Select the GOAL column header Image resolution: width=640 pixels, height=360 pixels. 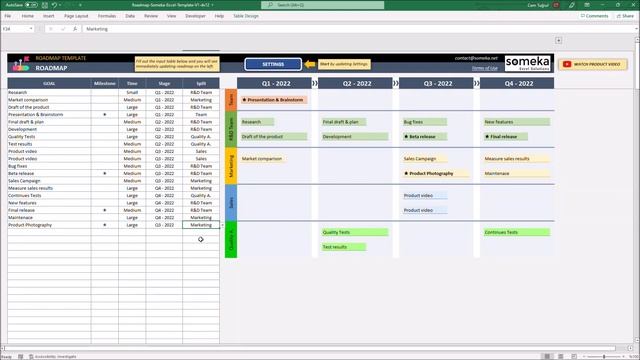pyautogui.click(x=49, y=83)
